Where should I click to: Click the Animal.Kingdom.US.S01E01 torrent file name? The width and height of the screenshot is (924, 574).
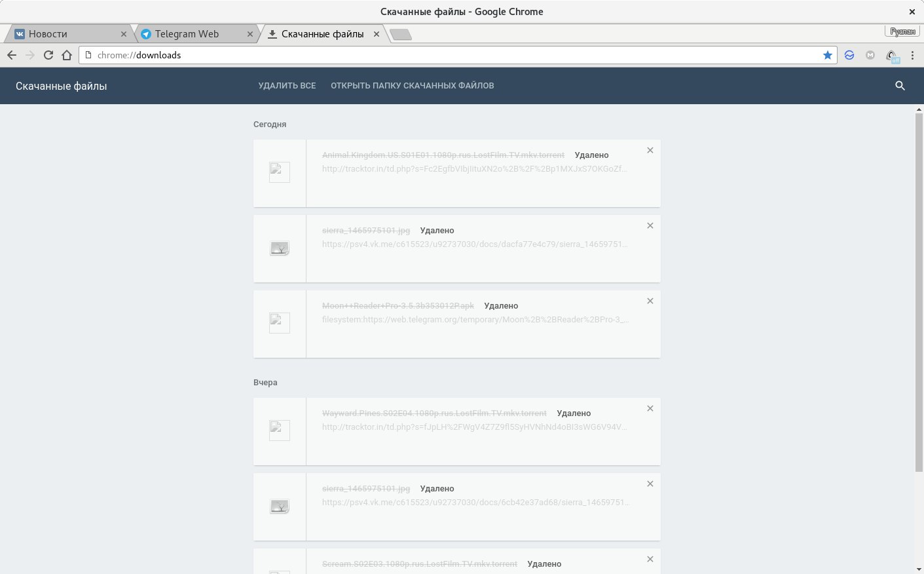[x=443, y=155]
